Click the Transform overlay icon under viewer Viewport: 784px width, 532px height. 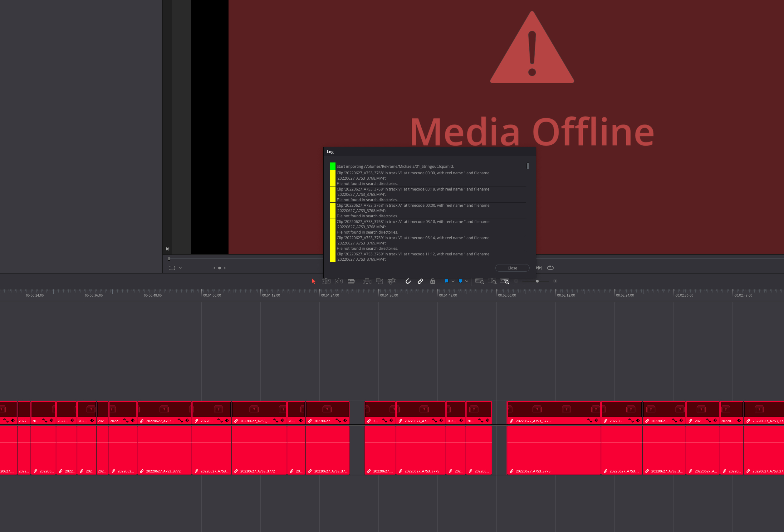(x=172, y=268)
